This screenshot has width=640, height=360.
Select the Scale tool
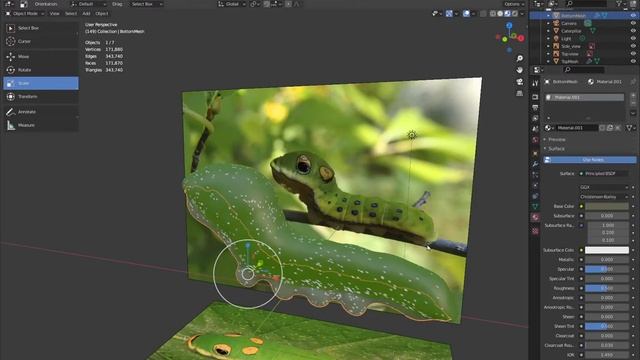pos(41,83)
